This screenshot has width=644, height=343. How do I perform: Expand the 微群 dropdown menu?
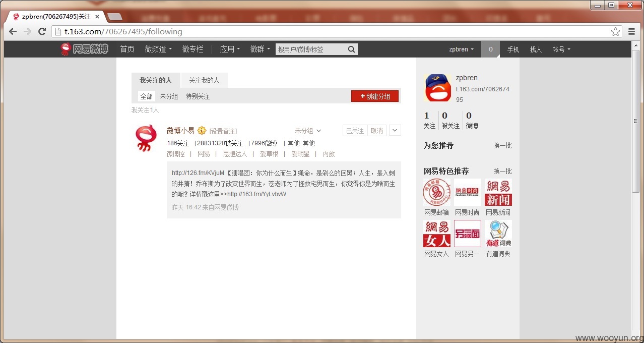pyautogui.click(x=260, y=49)
